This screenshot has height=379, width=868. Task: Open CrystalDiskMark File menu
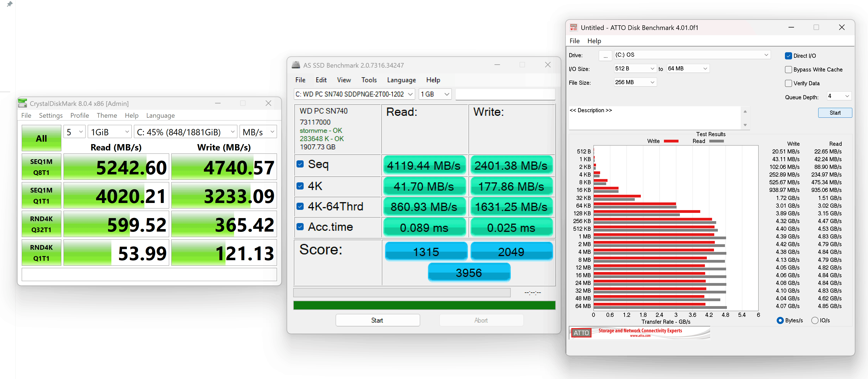(26, 115)
